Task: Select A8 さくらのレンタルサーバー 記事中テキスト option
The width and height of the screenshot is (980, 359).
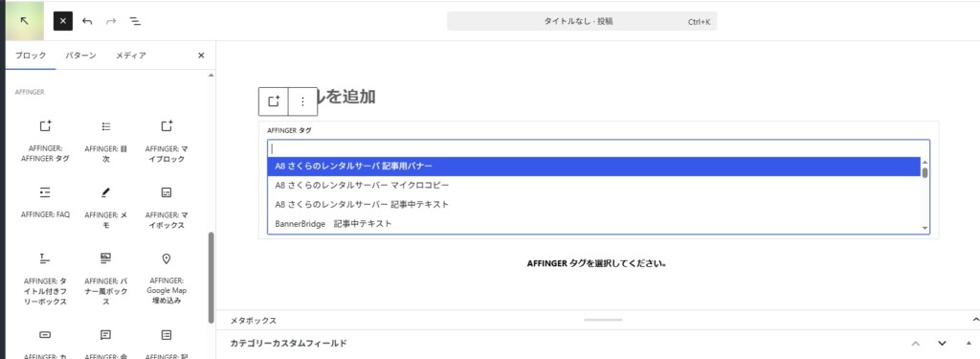Action: click(x=593, y=204)
